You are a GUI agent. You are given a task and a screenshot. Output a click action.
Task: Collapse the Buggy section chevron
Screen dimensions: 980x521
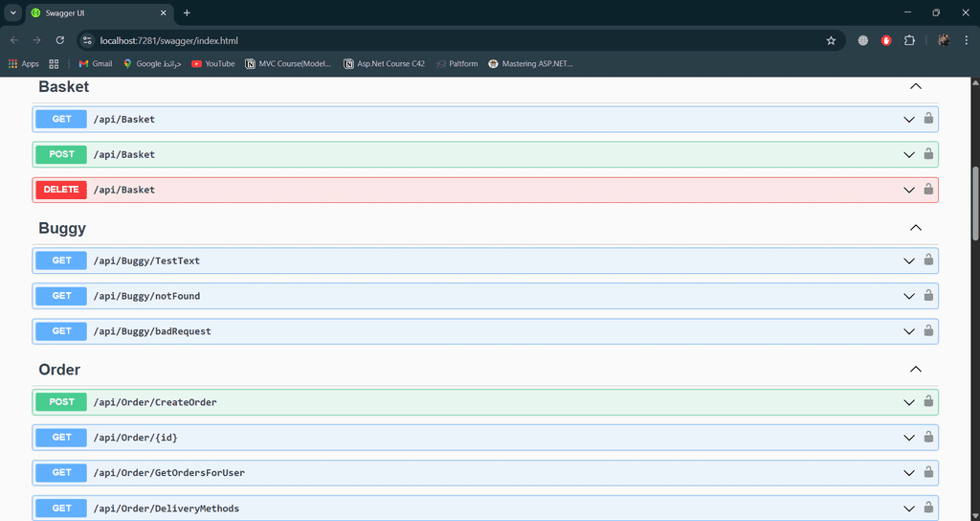click(x=915, y=228)
